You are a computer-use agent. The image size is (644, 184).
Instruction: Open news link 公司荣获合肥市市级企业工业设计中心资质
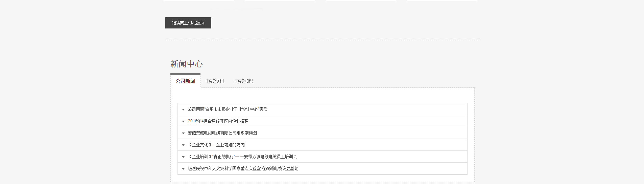click(228, 109)
